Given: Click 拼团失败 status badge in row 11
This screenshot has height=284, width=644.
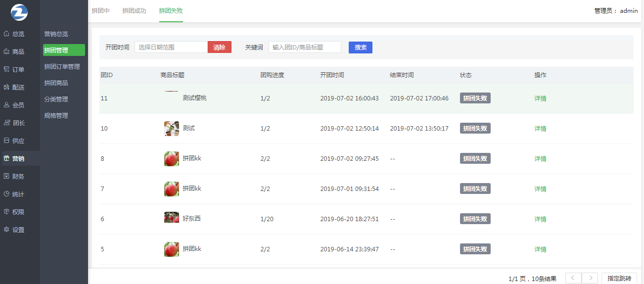Looking at the screenshot, I should [x=475, y=98].
